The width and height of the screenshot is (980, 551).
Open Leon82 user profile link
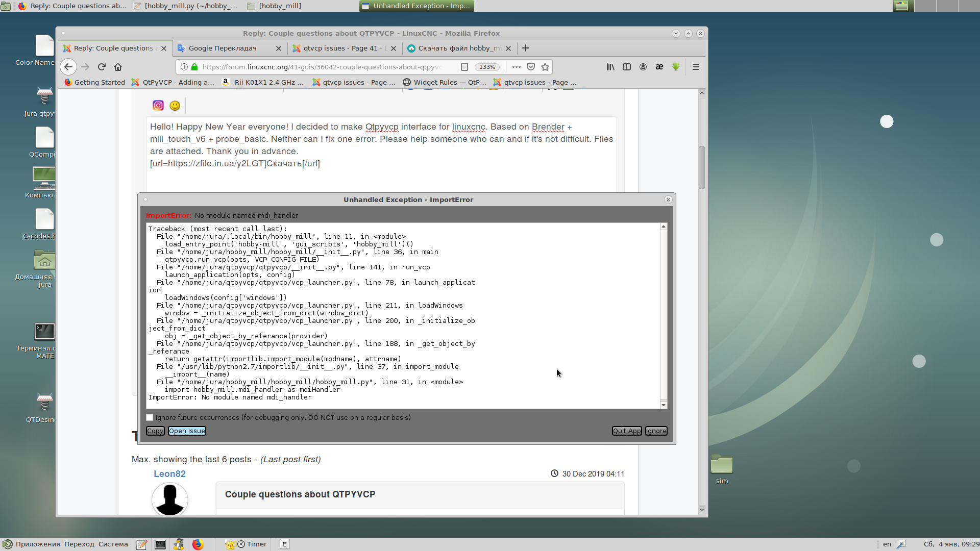click(169, 474)
